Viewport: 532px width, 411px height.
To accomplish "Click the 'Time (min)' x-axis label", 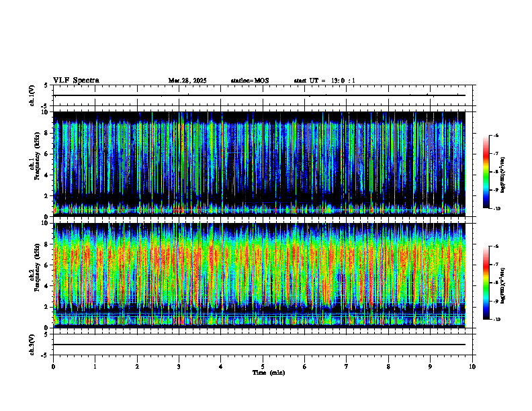I will pos(269,373).
